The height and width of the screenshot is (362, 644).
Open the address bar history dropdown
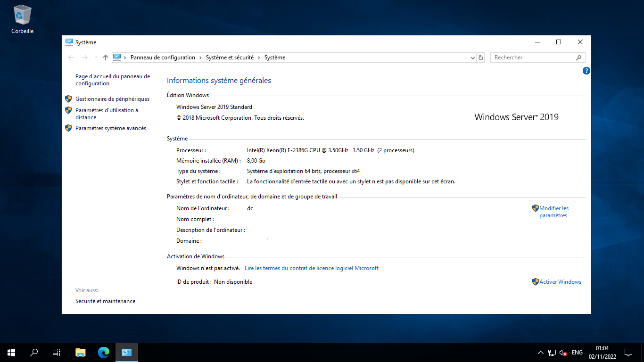point(473,58)
